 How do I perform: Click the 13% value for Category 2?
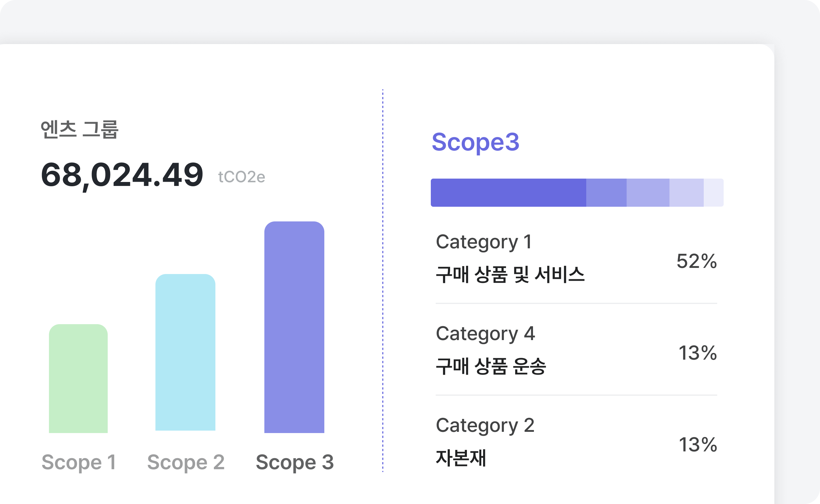(x=697, y=444)
